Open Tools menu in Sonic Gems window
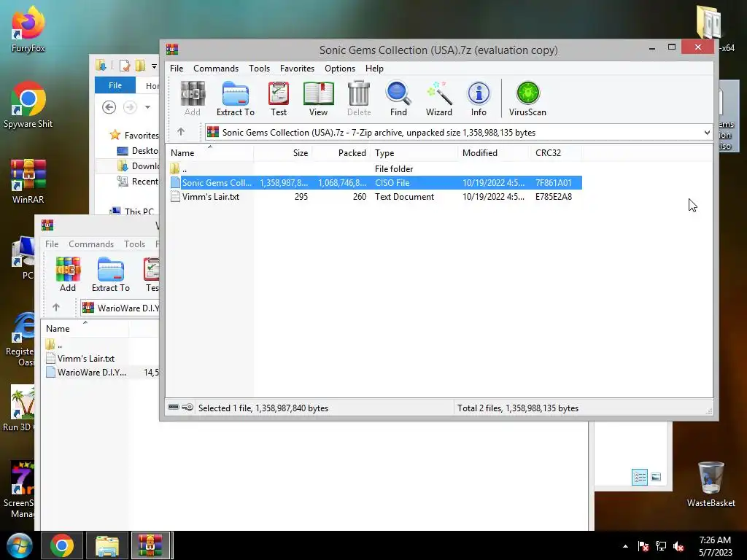This screenshot has width=747, height=560. [x=259, y=68]
